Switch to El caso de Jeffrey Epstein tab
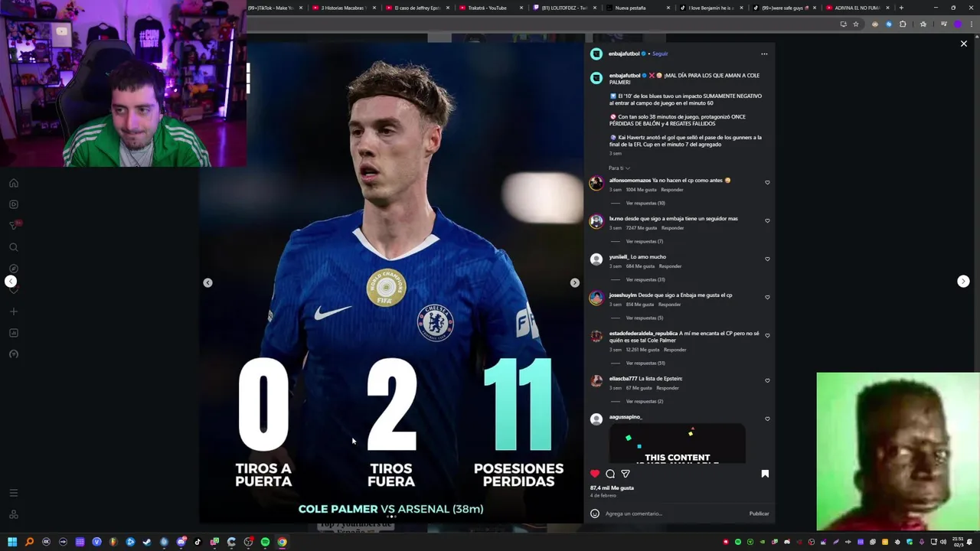Image resolution: width=980 pixels, height=551 pixels. click(x=417, y=8)
